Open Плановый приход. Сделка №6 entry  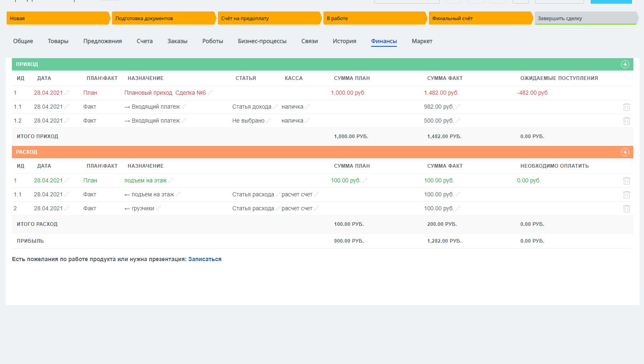[165, 93]
